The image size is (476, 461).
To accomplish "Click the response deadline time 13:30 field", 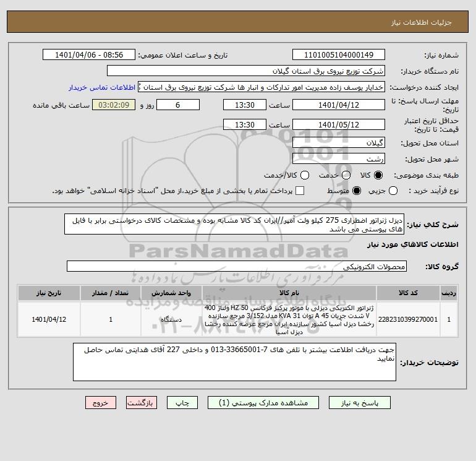I will coord(245,105).
